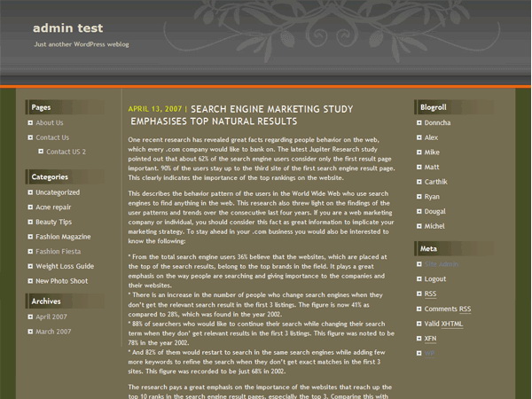Click the admin test blog title

point(64,27)
